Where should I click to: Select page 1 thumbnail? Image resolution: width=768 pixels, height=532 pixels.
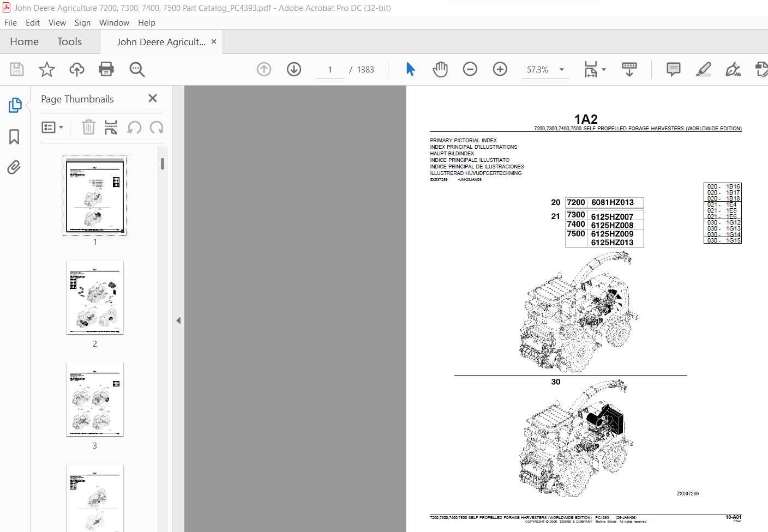pyautogui.click(x=95, y=196)
